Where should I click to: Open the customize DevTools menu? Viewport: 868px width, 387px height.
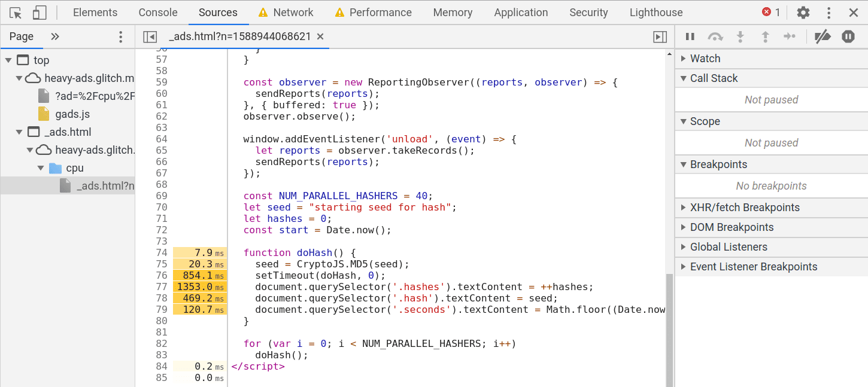(x=828, y=12)
